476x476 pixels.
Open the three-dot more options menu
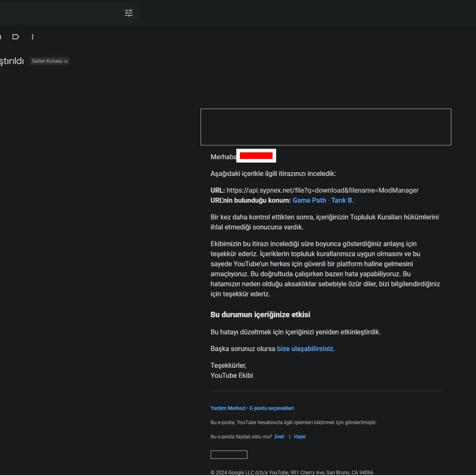coord(33,37)
